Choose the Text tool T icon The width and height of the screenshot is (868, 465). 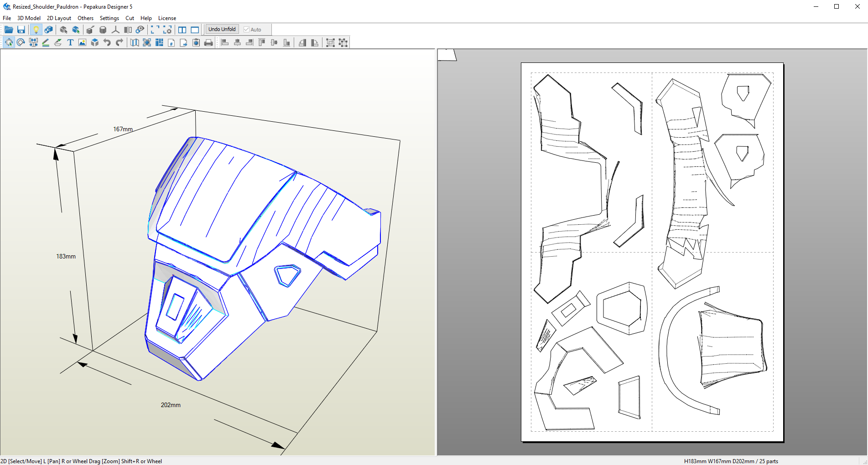[70, 42]
